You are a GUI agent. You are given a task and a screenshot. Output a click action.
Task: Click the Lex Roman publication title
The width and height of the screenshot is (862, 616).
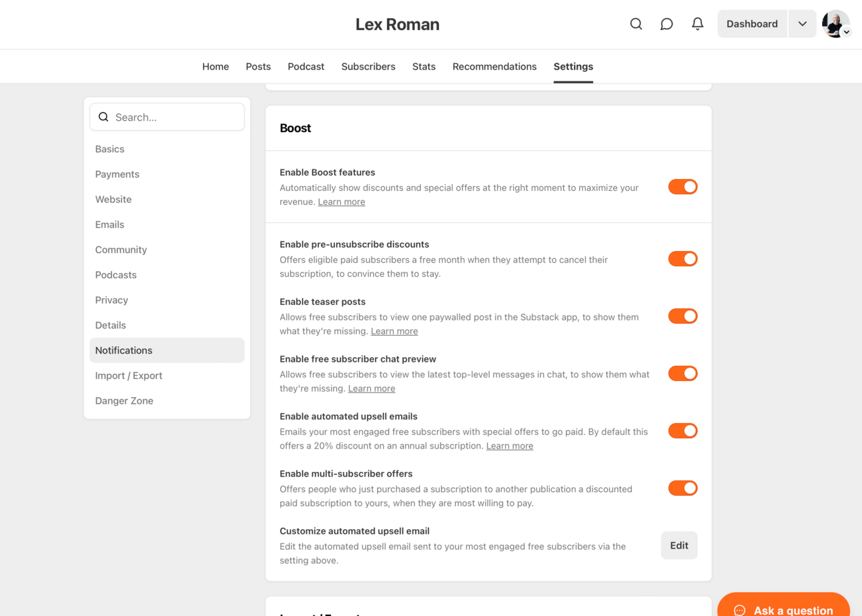397,25
